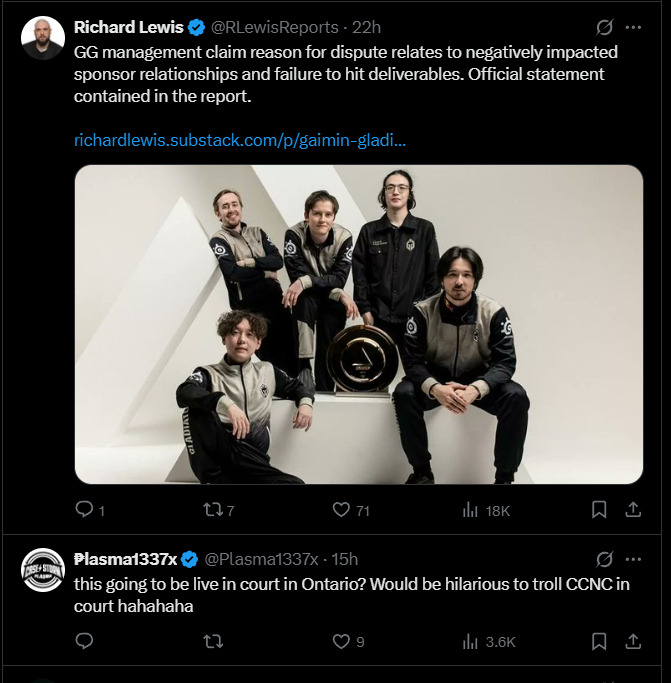
Task: Open more options for Richard Lewis's post
Action: tap(633, 28)
